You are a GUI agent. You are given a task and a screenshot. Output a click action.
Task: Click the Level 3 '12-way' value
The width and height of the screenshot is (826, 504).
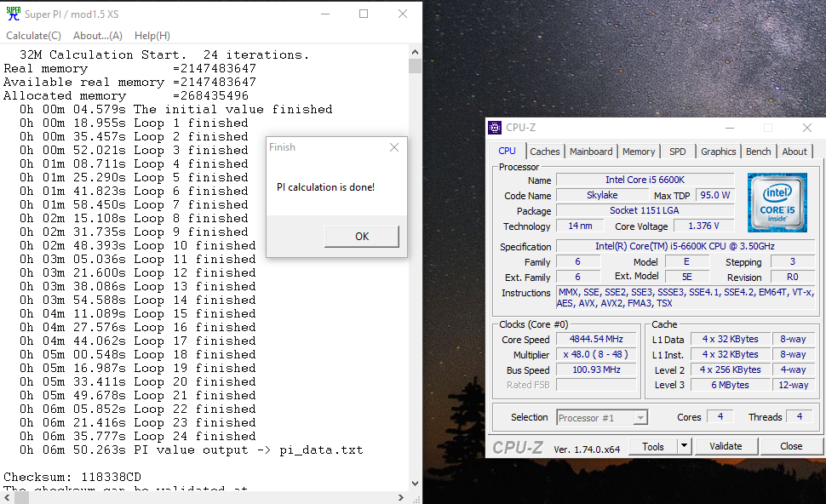click(794, 386)
